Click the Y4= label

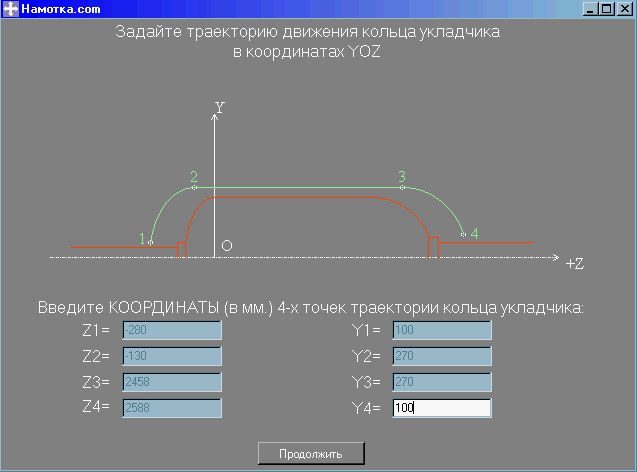point(366,408)
